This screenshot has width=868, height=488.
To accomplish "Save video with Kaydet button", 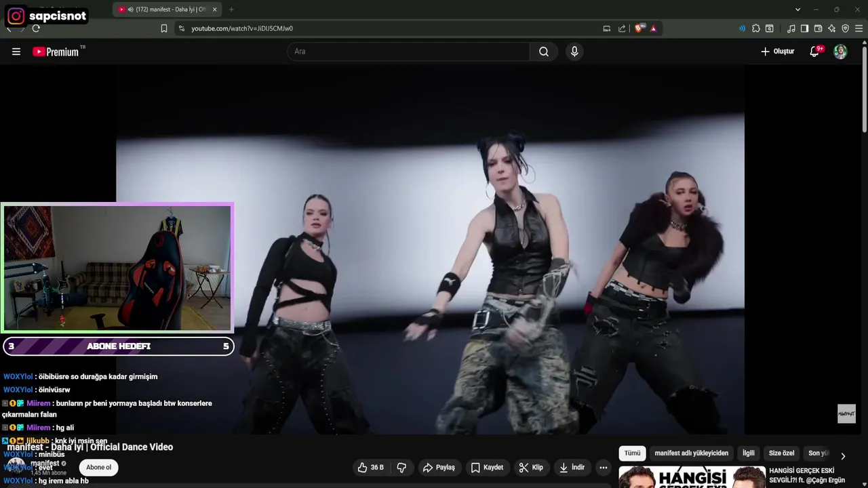I will (x=487, y=468).
